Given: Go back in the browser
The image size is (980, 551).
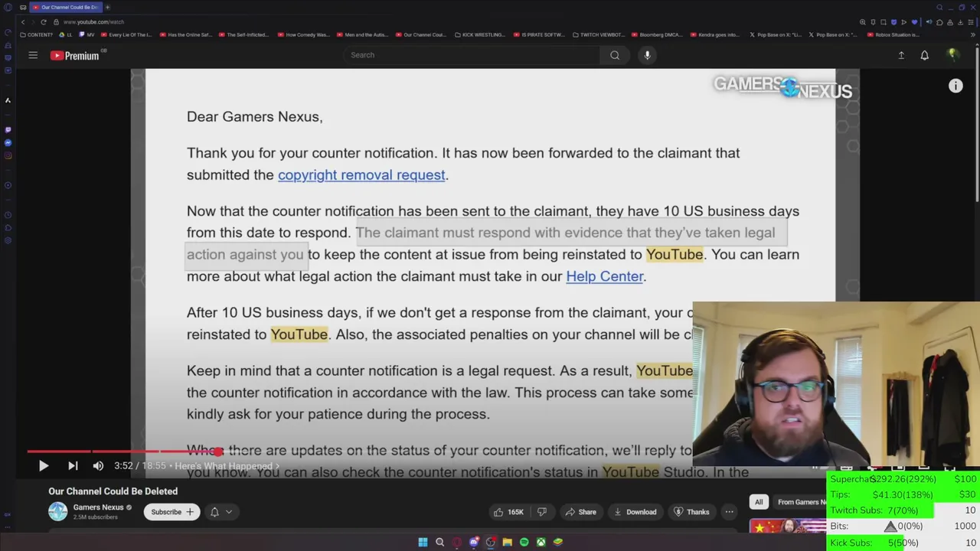Looking at the screenshot, I should coord(23,22).
